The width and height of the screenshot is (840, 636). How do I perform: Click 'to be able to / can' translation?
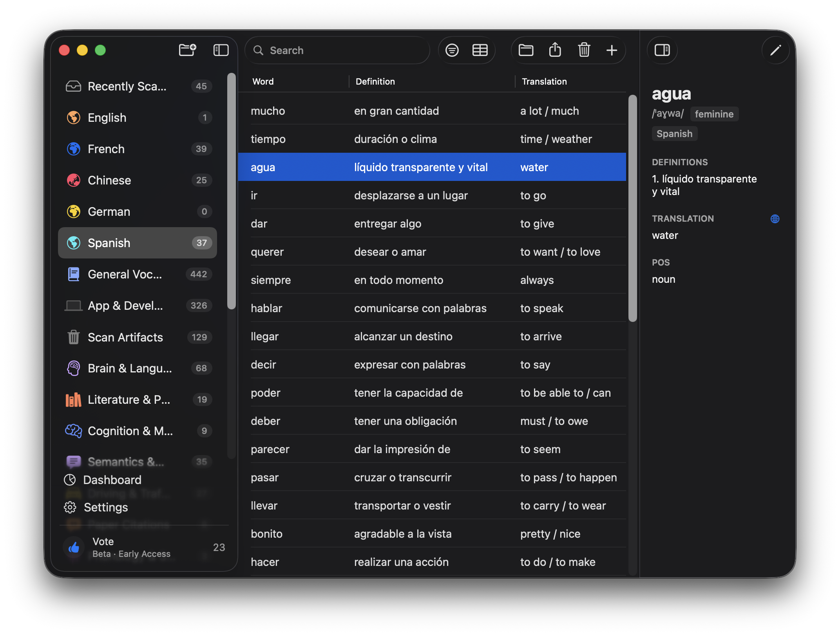565,393
